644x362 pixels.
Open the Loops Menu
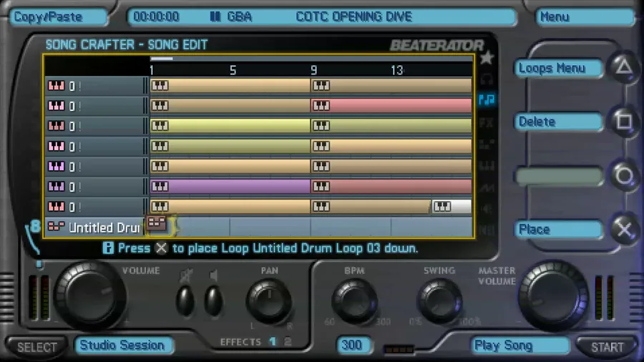click(558, 68)
